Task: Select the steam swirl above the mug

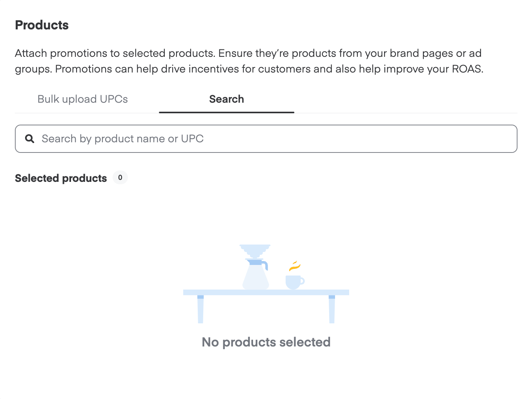Action: 295,265
